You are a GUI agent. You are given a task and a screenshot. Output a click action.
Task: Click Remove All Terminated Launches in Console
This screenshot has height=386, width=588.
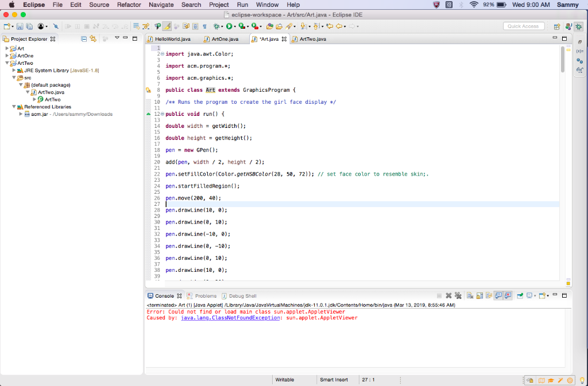click(x=458, y=296)
